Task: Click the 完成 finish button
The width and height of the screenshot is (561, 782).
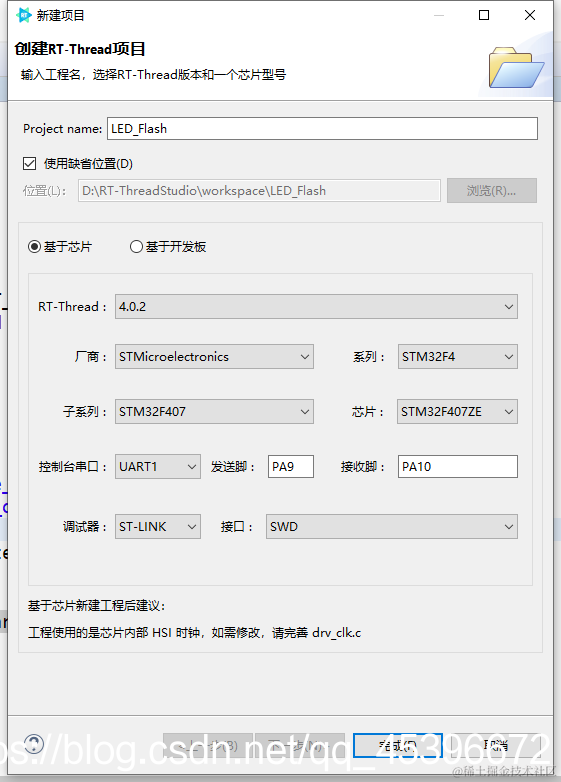Action: click(397, 746)
